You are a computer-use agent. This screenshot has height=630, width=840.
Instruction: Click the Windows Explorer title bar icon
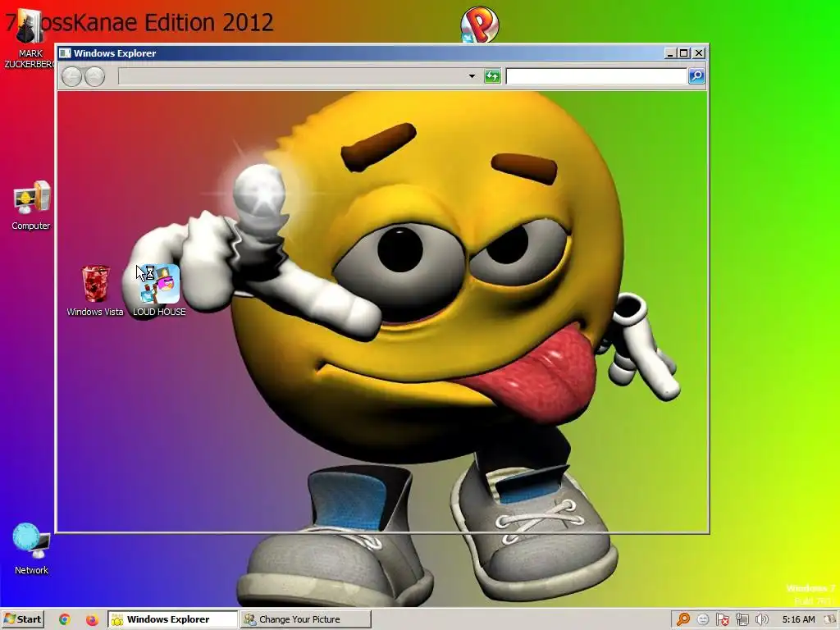[65, 53]
